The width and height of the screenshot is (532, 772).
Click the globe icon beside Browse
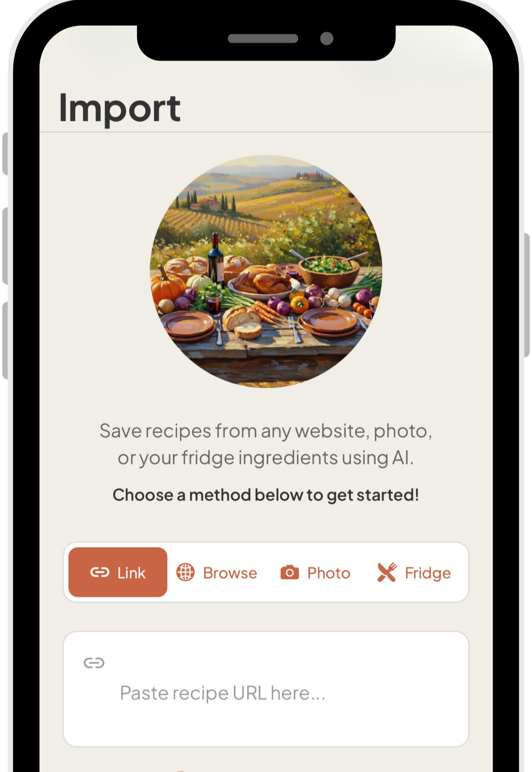pyautogui.click(x=185, y=572)
